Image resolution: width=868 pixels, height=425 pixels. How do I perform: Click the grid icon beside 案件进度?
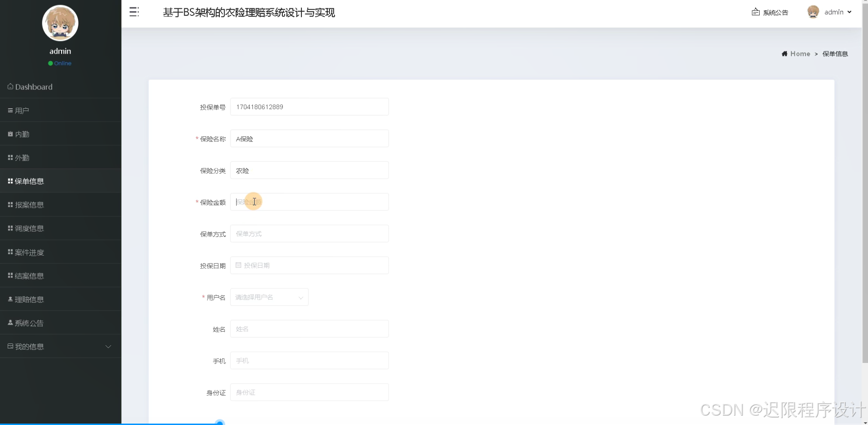click(x=10, y=252)
